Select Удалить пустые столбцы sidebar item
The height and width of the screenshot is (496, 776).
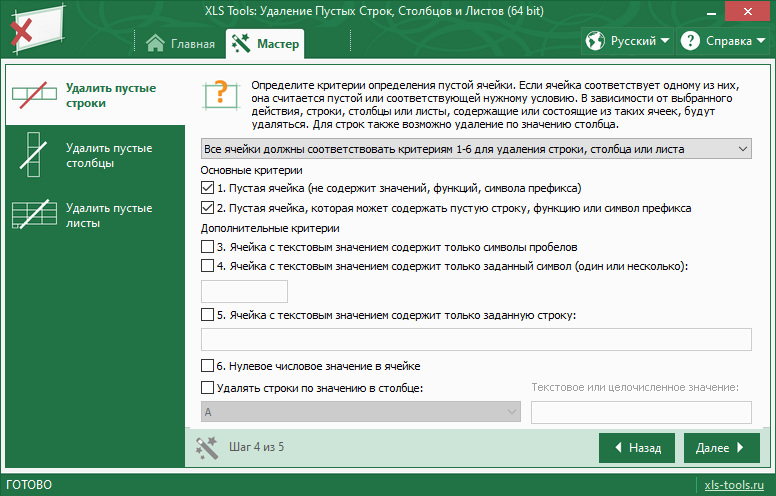point(95,155)
